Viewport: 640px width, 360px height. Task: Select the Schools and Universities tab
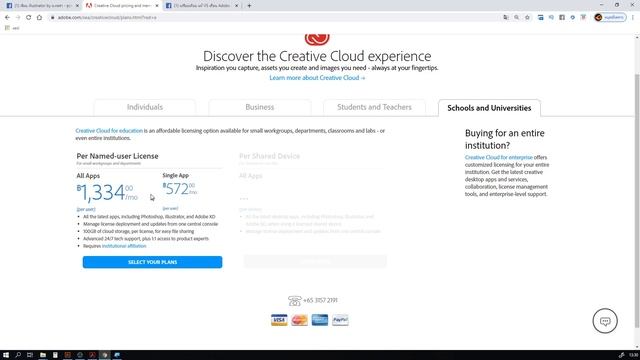pyautogui.click(x=489, y=108)
